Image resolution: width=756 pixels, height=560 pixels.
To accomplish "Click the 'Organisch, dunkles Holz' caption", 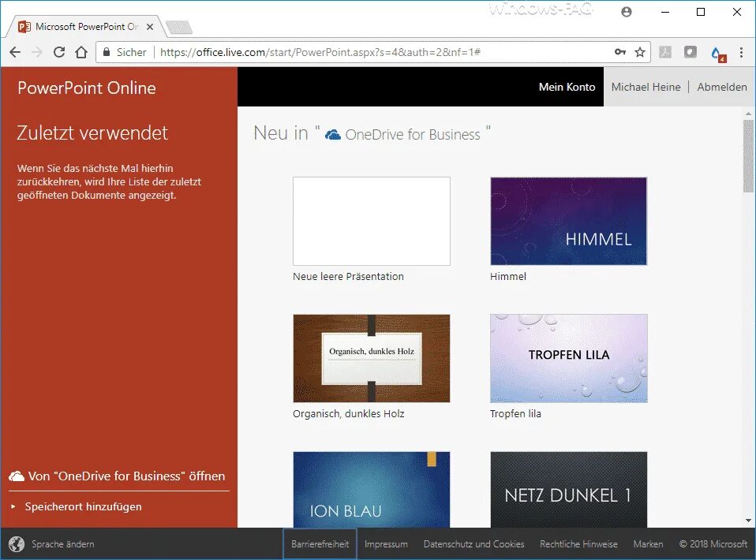I will (x=349, y=414).
